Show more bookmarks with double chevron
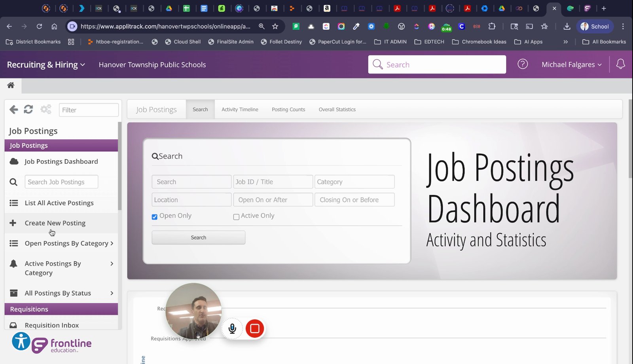633x364 pixels. (x=565, y=42)
